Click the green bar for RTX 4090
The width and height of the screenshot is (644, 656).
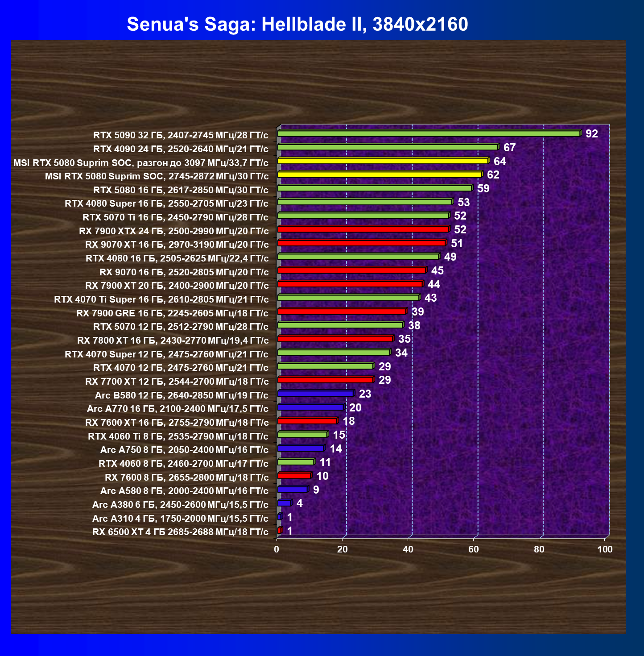pos(388,147)
